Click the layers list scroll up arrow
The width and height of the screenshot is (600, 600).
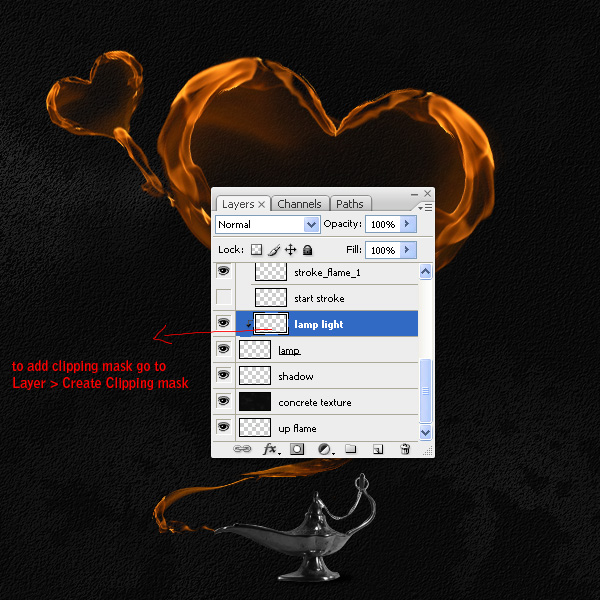[426, 272]
